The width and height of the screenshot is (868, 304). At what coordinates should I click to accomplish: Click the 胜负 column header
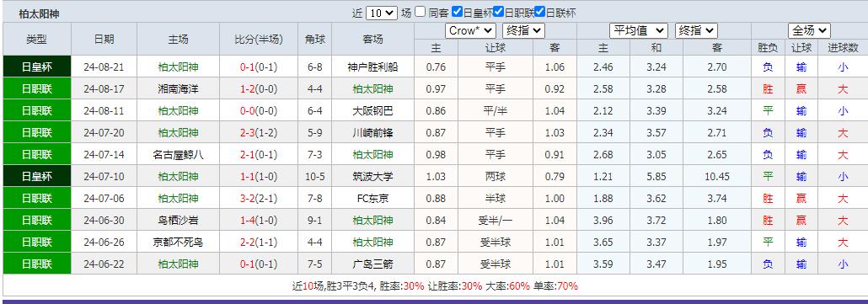(x=768, y=48)
